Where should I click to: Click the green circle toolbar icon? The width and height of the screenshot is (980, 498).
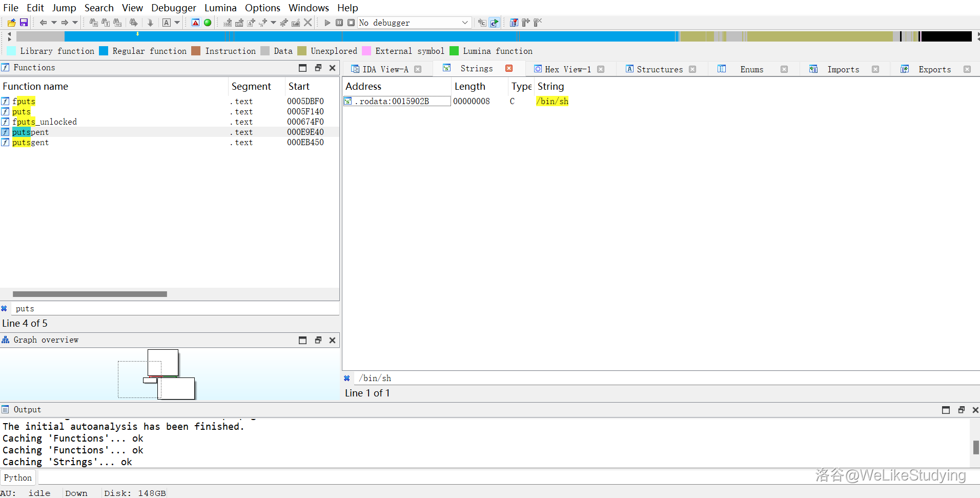click(x=208, y=23)
